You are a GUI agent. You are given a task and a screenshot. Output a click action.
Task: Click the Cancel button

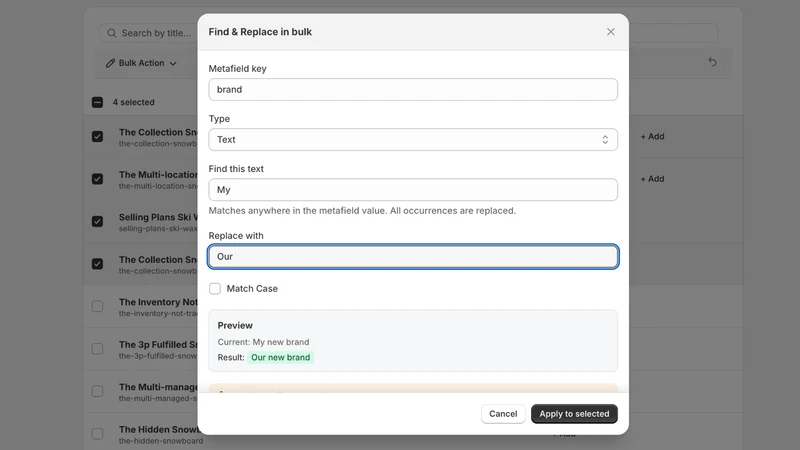coord(503,414)
